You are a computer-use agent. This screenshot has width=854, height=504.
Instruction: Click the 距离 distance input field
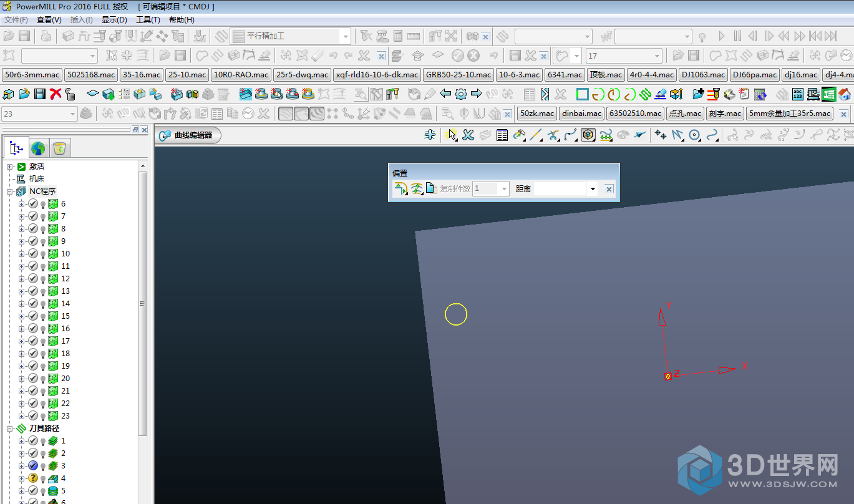click(560, 188)
